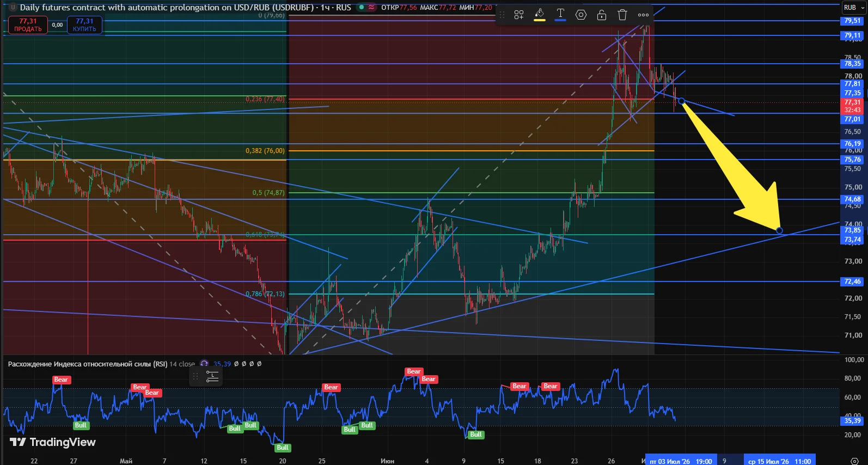Open the yellow fill color picker tool

click(x=540, y=15)
